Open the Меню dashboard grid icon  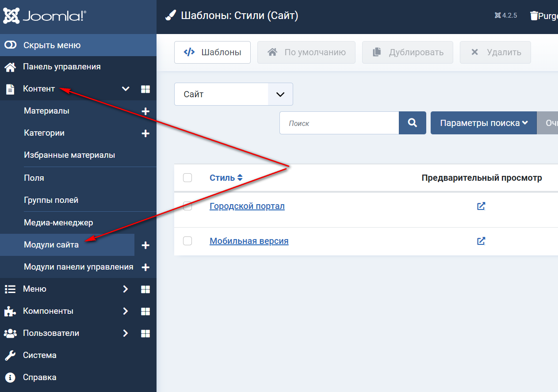(x=145, y=289)
